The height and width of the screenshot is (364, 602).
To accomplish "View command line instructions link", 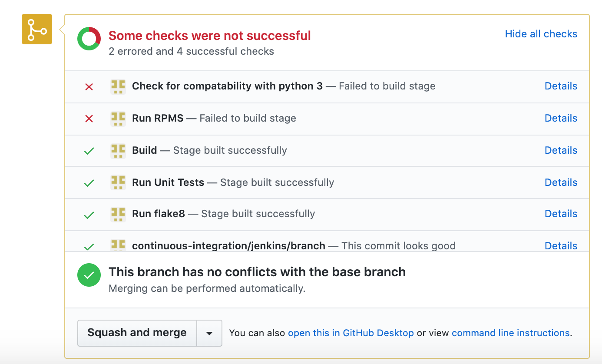I will coord(510,333).
